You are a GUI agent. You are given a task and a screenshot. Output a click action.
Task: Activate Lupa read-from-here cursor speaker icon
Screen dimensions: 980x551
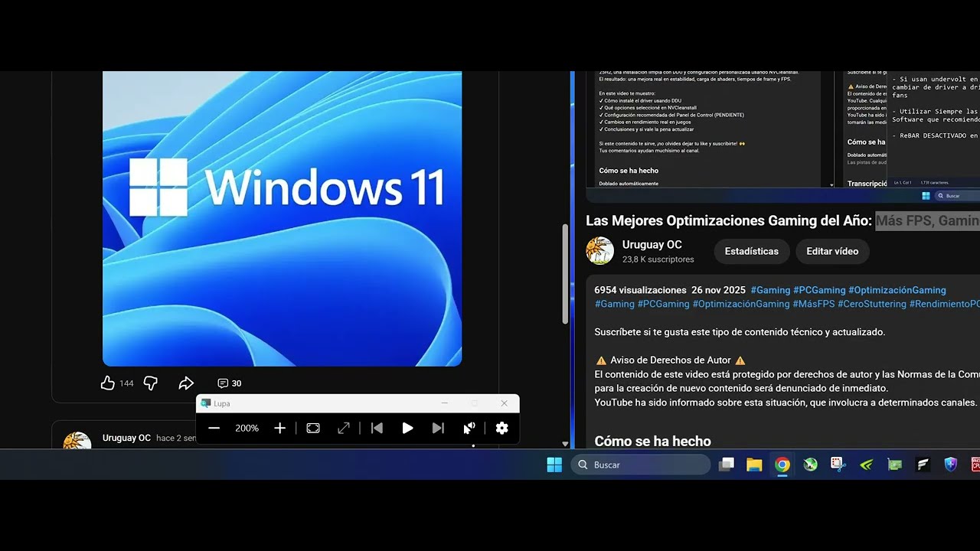(469, 429)
